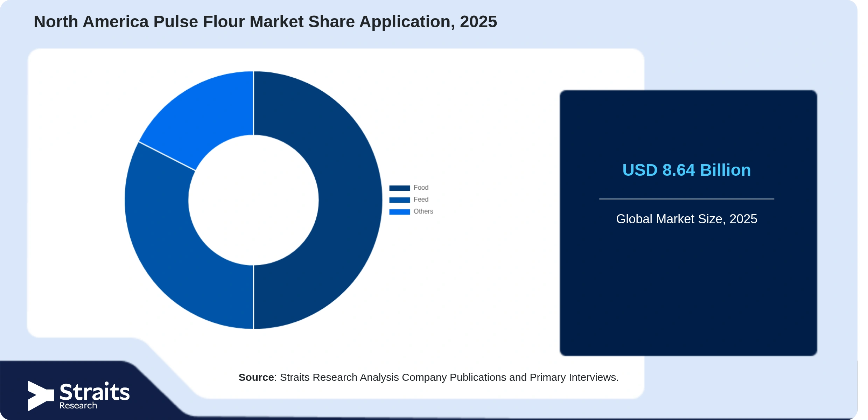Click the bold Source label
This screenshot has width=868, height=420.
[x=256, y=377]
